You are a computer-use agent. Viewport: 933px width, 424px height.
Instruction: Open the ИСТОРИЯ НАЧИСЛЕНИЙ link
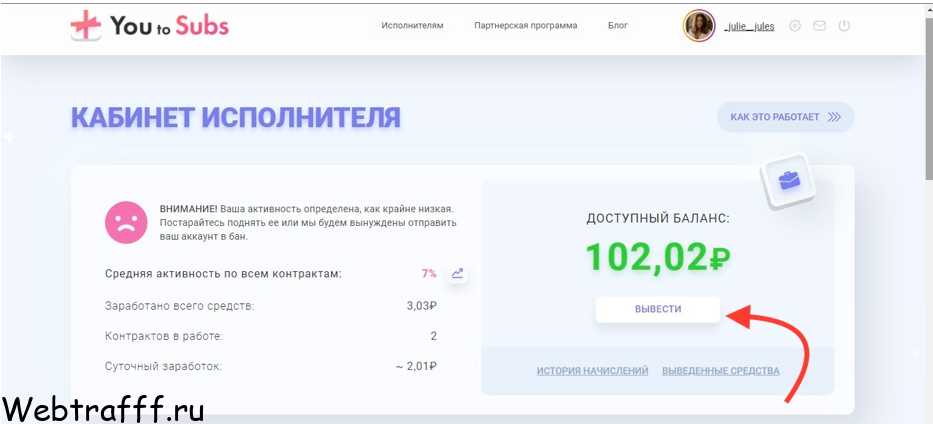592,371
